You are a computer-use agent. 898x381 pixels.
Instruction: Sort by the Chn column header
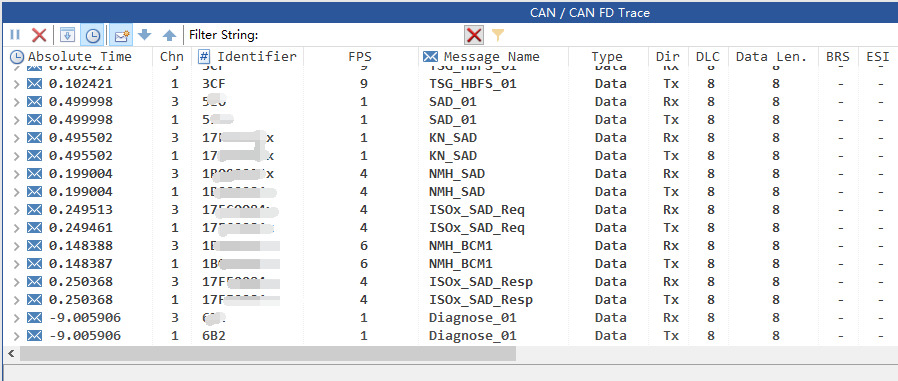tap(172, 57)
